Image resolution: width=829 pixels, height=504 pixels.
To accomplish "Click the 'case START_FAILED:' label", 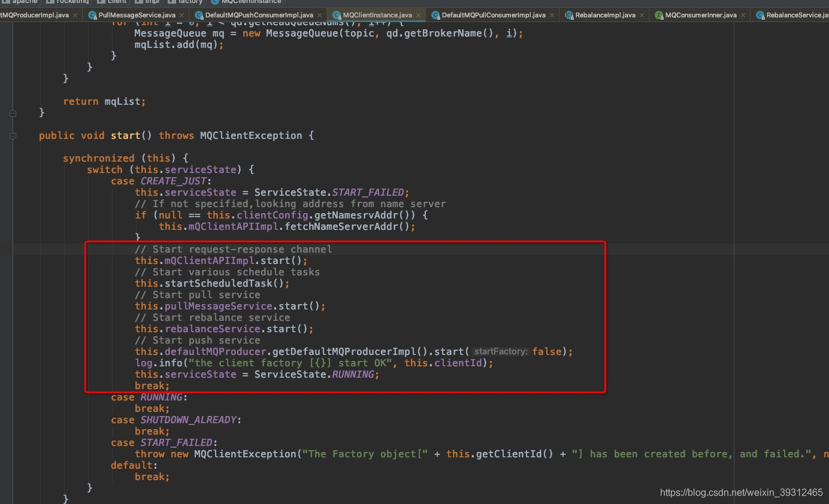I will pos(164,443).
